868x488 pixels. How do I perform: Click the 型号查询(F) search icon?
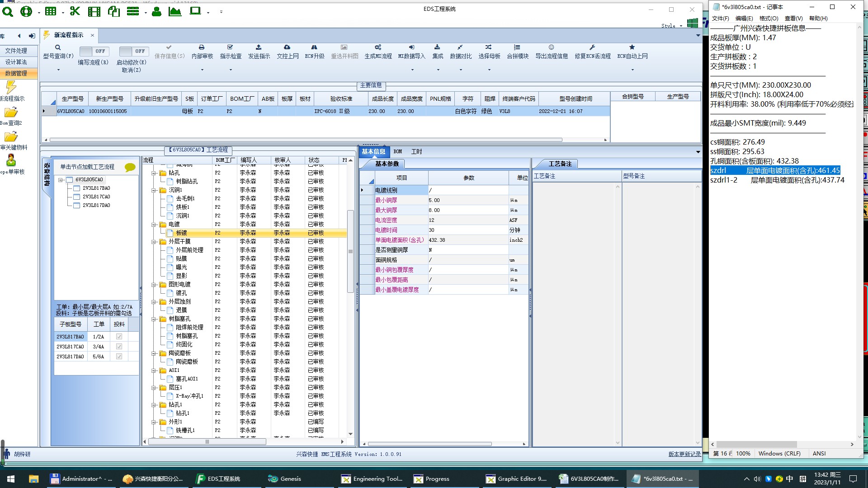58,47
